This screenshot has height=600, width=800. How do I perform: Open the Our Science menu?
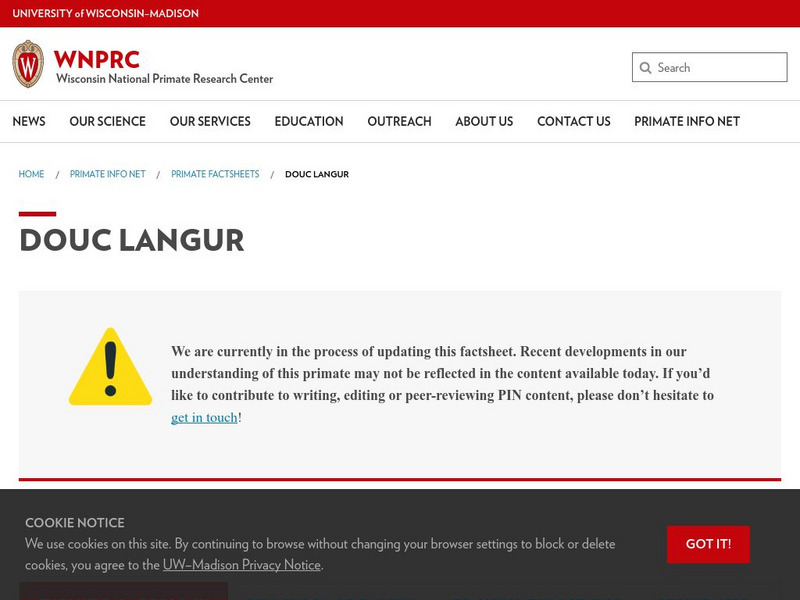[x=108, y=121]
